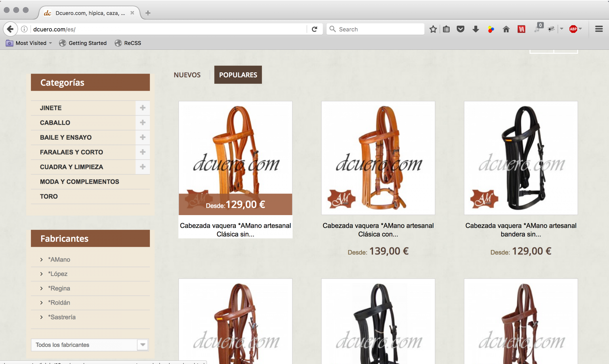Screen dimensions: 609x364
Task: Click the bookmark star icon
Action: pyautogui.click(x=433, y=29)
